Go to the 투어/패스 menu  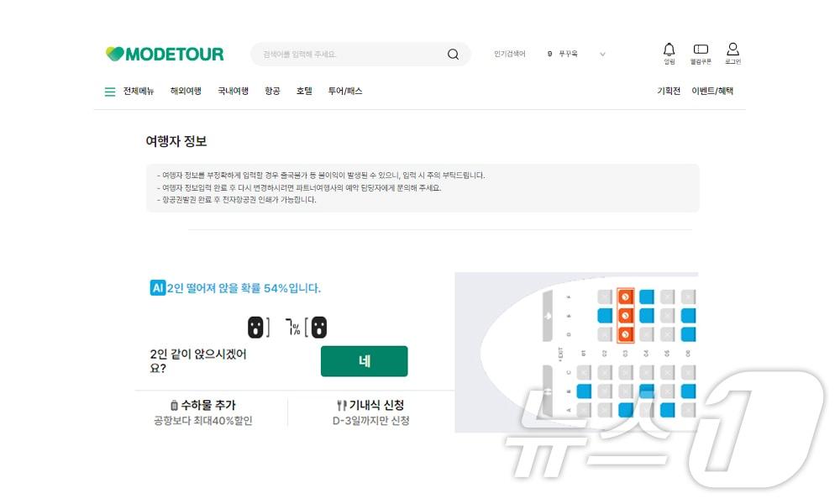pyautogui.click(x=345, y=92)
